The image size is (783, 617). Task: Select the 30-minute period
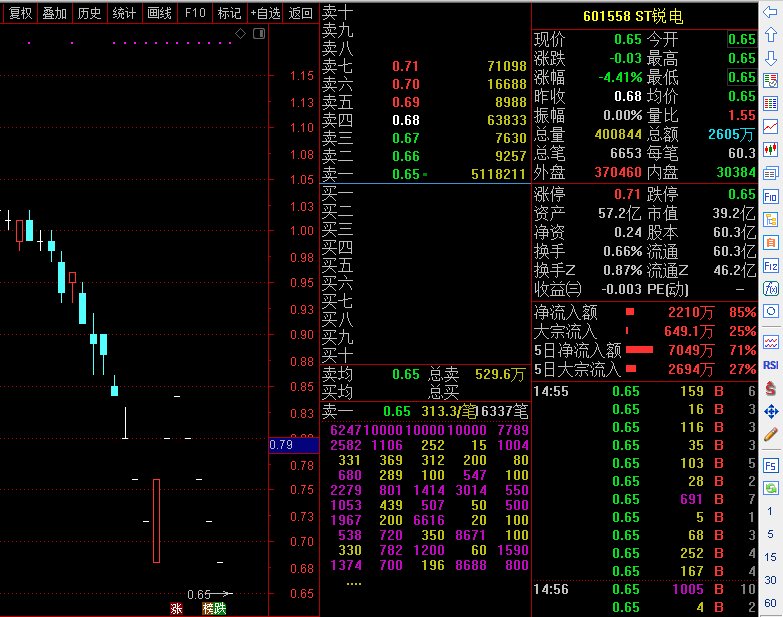click(771, 580)
